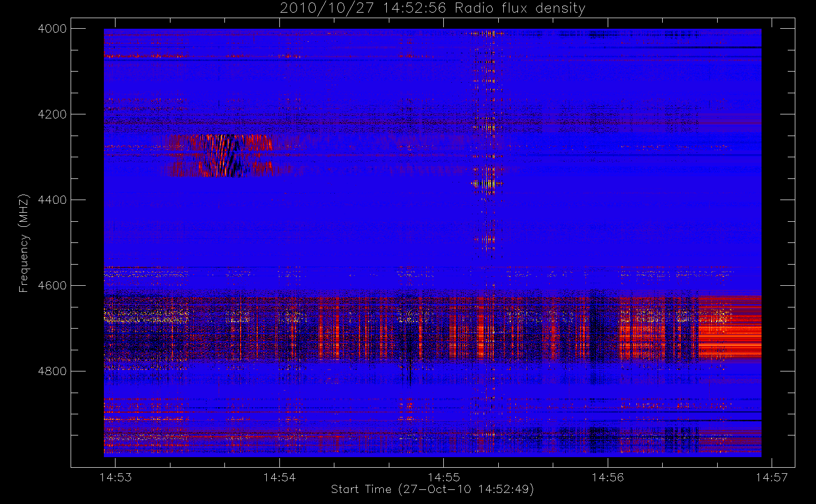Click the 4000 frequency tick label
The width and height of the screenshot is (816, 504).
[x=52, y=29]
